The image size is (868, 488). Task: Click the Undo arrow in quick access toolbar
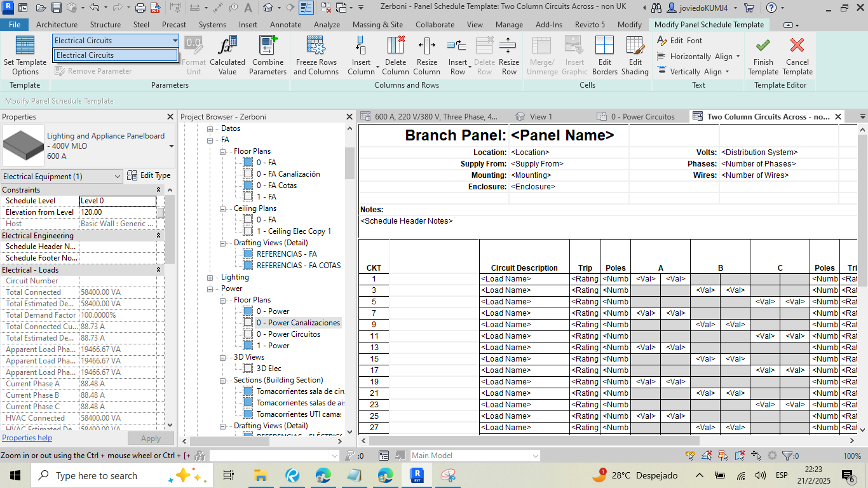[x=94, y=8]
